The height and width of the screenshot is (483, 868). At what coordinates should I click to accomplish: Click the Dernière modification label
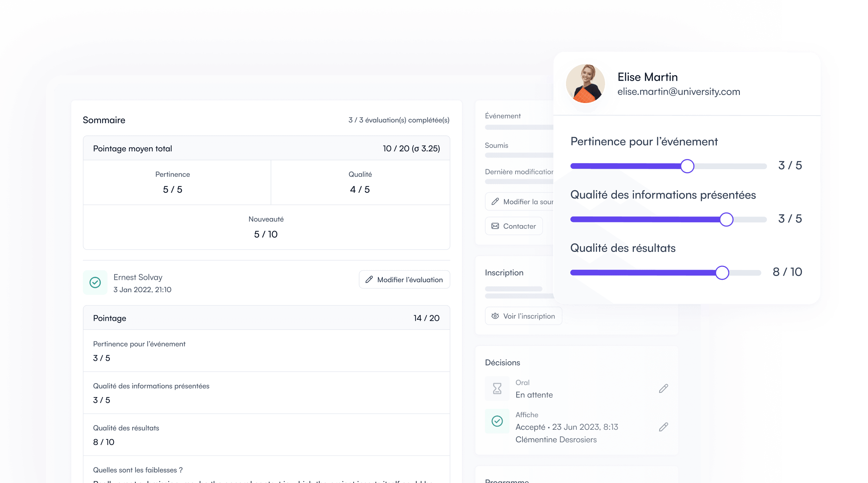click(519, 172)
